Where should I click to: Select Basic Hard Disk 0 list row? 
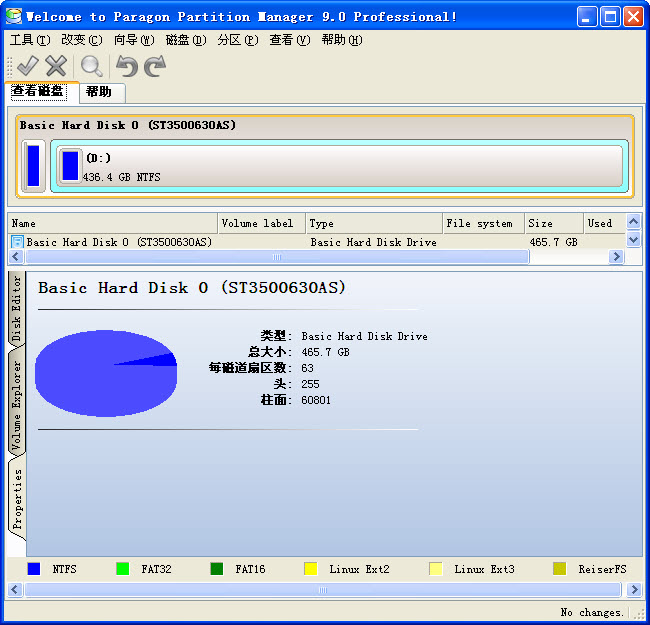317,242
